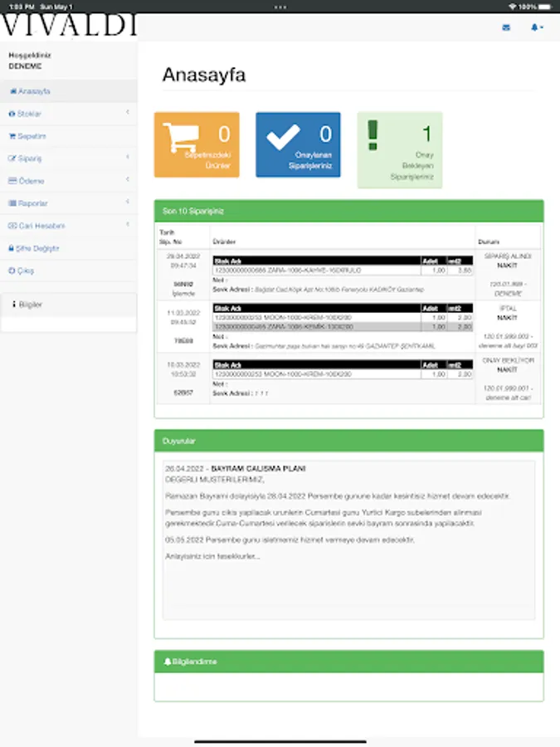Click the Anasayfa home icon in sidebar
Viewport: 560px width, 747px height.
click(x=12, y=91)
